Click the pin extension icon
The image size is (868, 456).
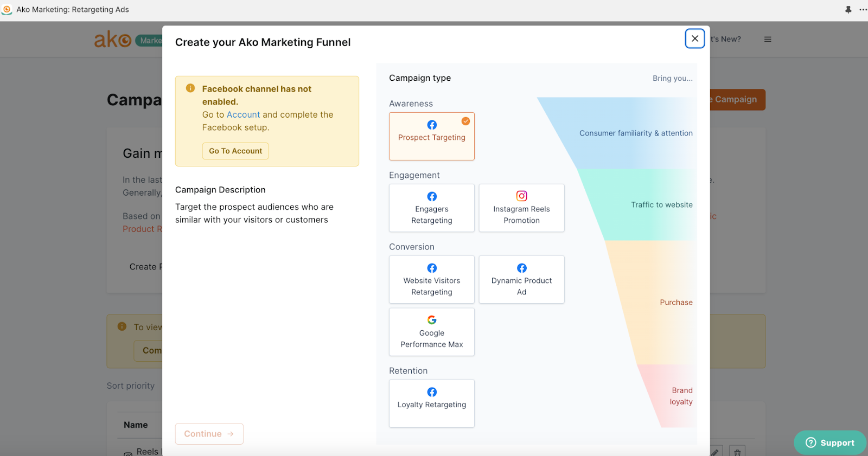pos(848,10)
